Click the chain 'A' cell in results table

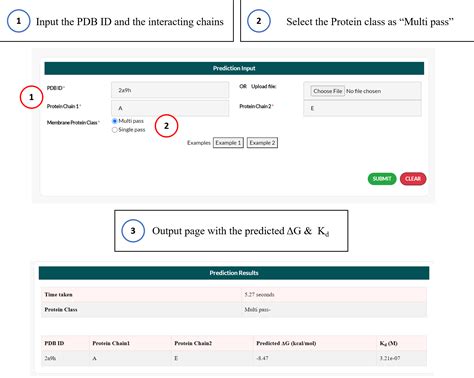[95, 358]
